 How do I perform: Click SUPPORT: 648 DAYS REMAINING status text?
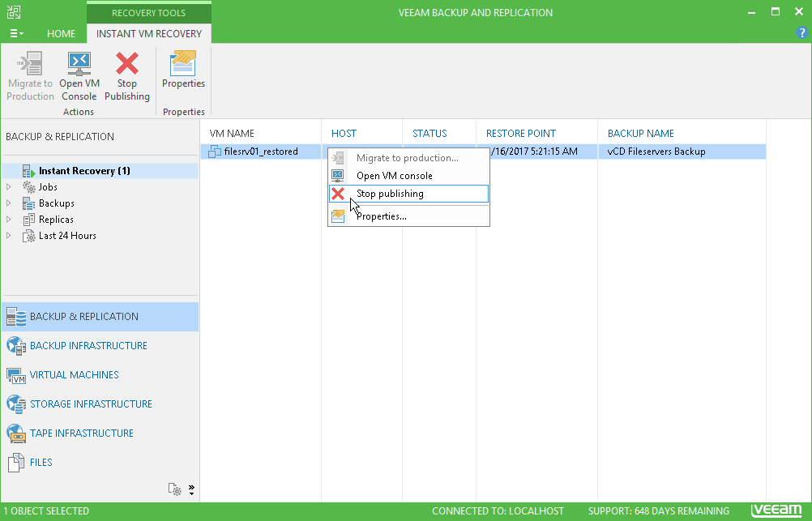click(658, 511)
